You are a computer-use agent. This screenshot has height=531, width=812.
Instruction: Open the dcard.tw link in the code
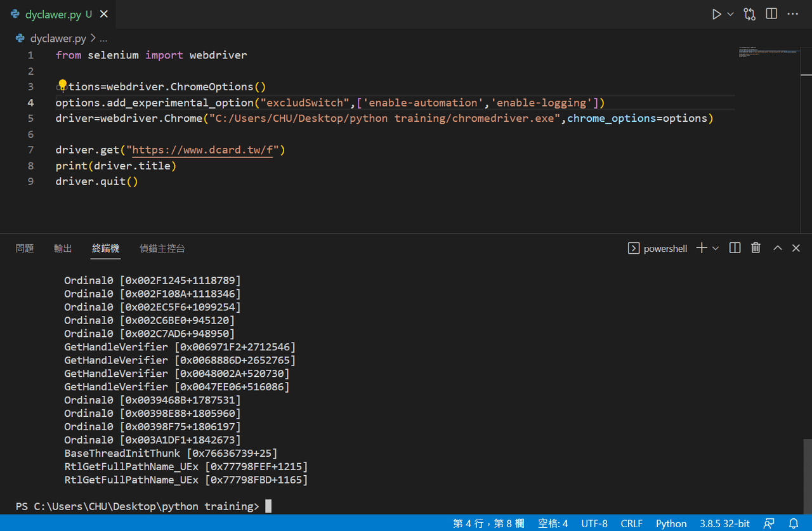pos(200,150)
